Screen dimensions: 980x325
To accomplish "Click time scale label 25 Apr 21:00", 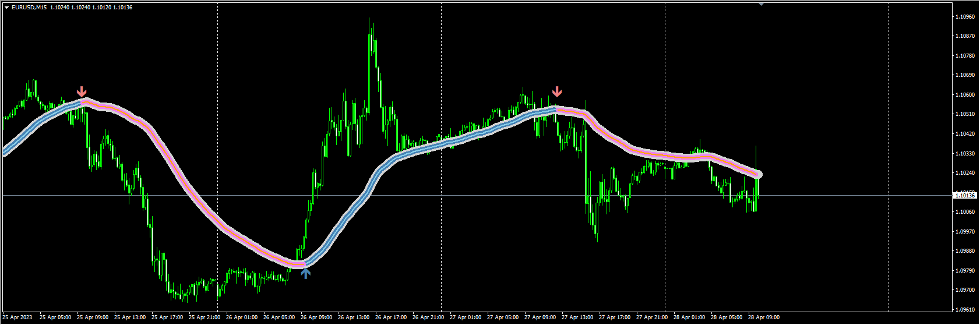I will click(205, 317).
